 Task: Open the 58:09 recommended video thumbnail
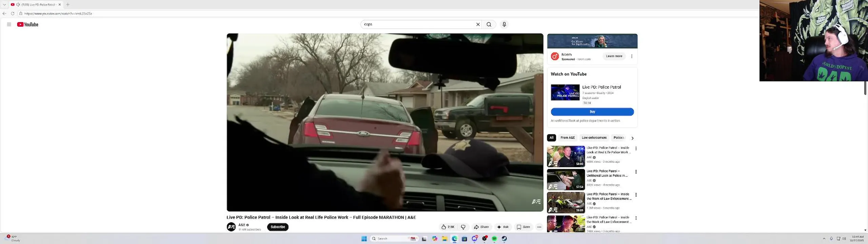566,203
